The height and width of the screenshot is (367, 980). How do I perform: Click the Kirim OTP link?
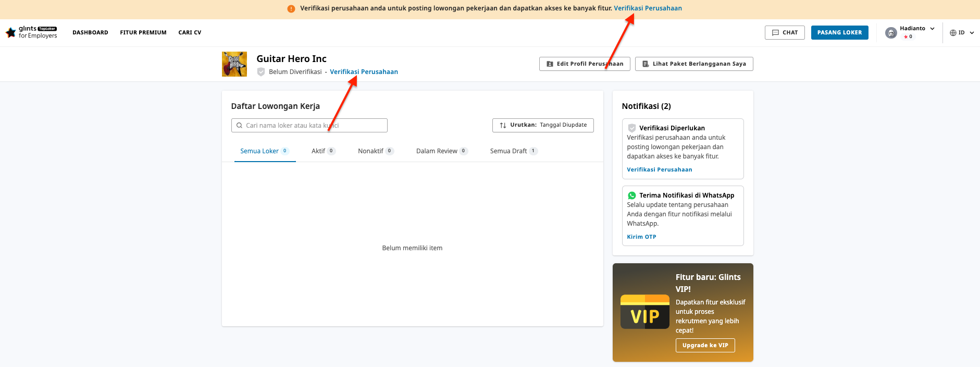[x=641, y=237]
